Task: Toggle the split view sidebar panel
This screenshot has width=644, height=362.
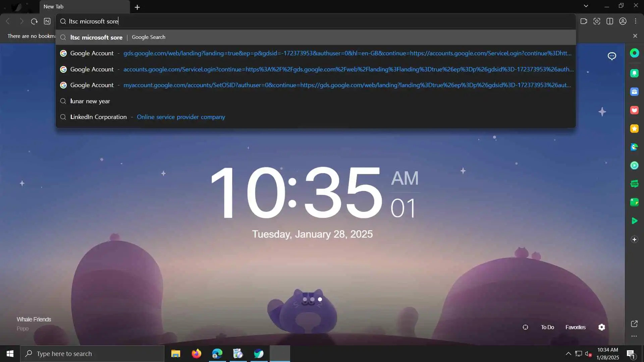Action: click(x=610, y=21)
